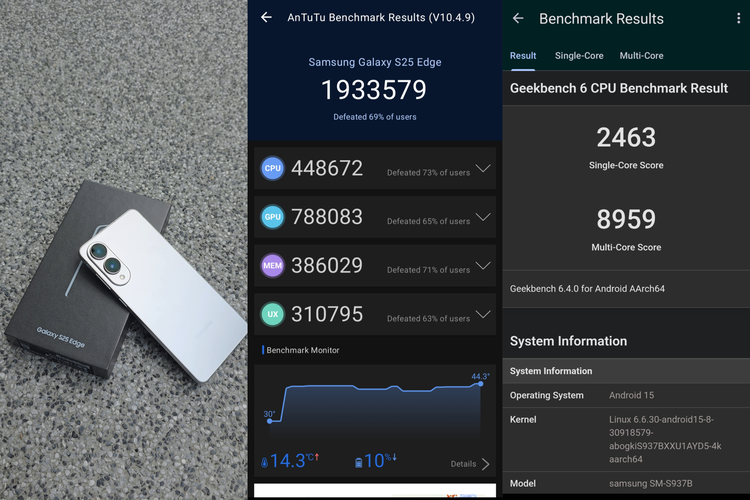Click the total score 1933579
The width and height of the screenshot is (750, 500).
coord(374,89)
